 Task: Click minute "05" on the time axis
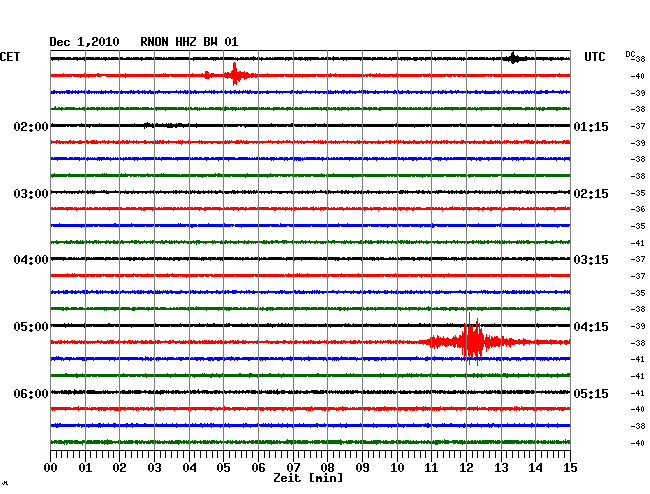[x=223, y=468]
